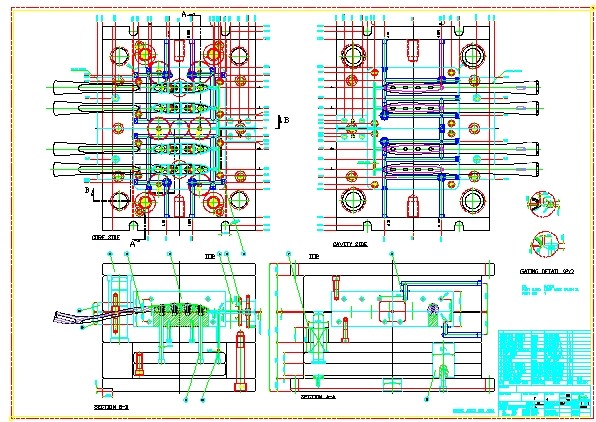Select the SECTION A-A caption
This screenshot has height=422, width=596.
(318, 397)
